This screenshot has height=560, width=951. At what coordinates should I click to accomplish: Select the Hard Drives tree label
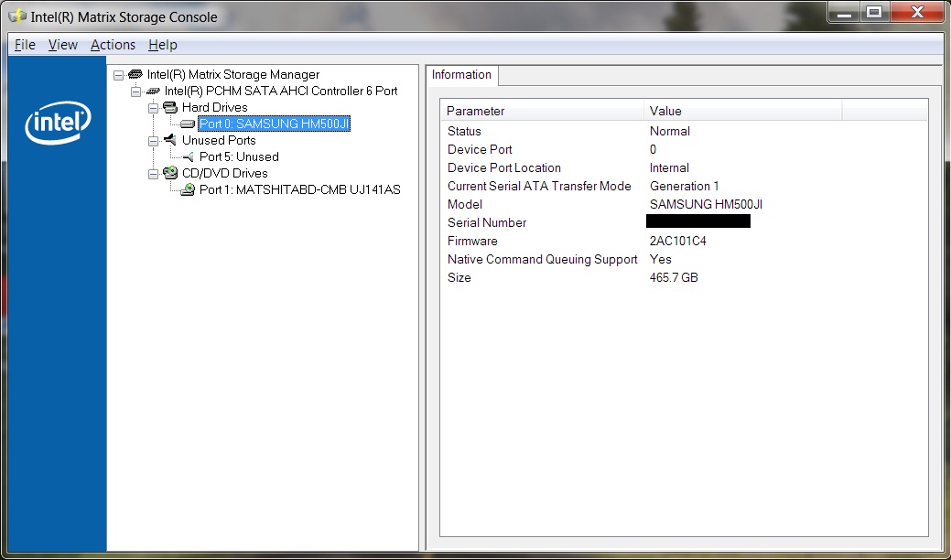[215, 107]
